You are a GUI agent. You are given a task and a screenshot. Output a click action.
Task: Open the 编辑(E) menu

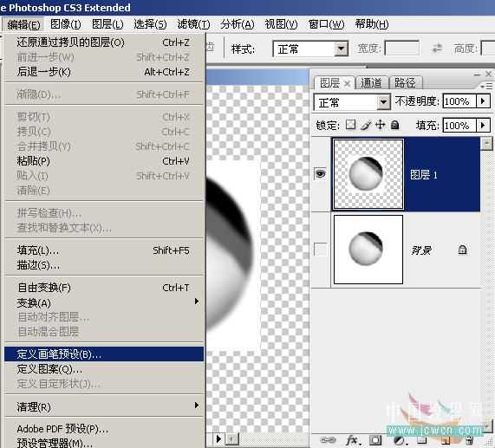[23, 24]
